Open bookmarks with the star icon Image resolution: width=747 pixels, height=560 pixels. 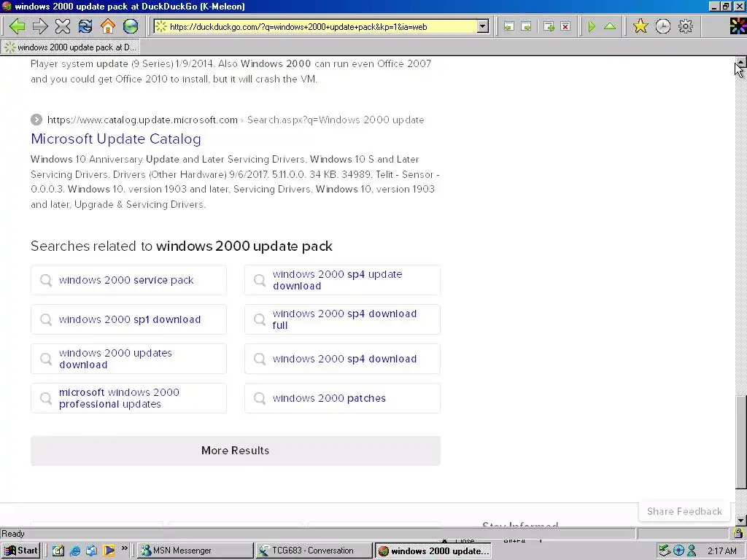[640, 26]
